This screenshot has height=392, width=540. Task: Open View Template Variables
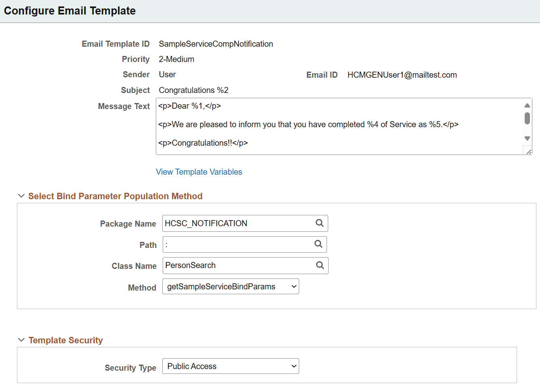[x=199, y=172]
